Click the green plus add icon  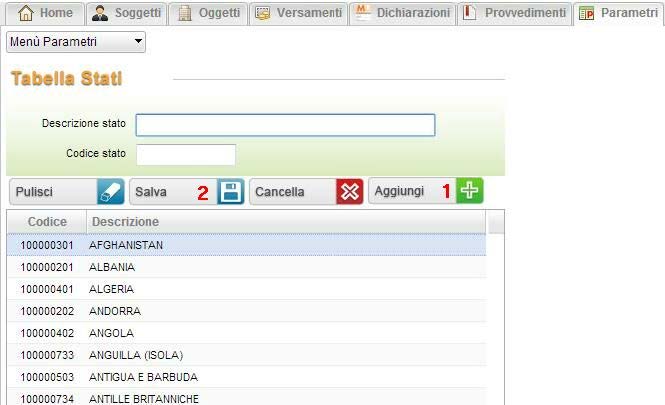(469, 190)
